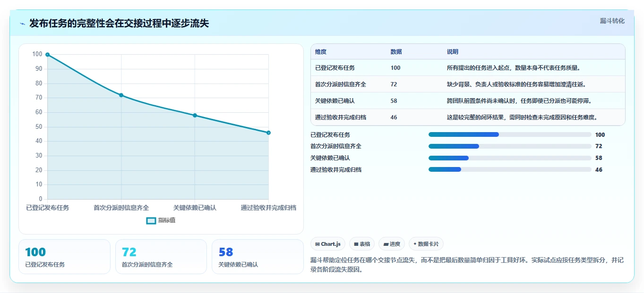
Task: Click the 说明 table column header
Action: pyautogui.click(x=453, y=52)
